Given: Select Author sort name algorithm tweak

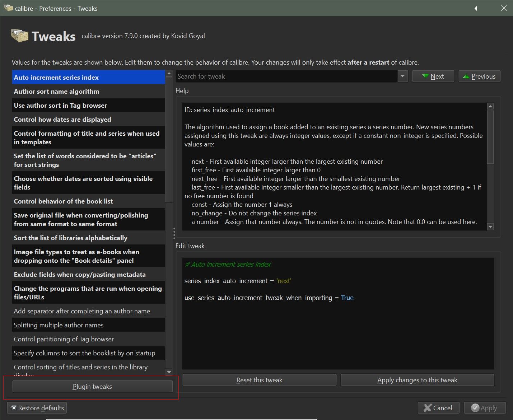Looking at the screenshot, I should click(89, 91).
